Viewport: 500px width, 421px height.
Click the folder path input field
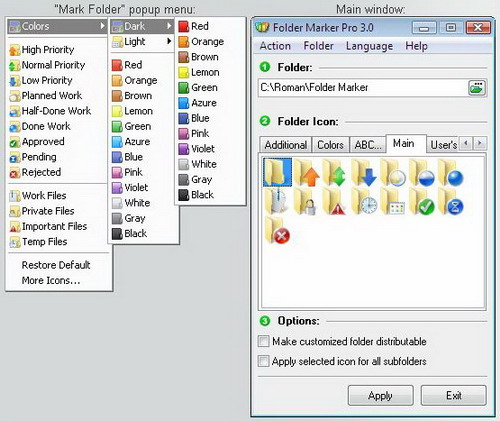pyautogui.click(x=363, y=88)
